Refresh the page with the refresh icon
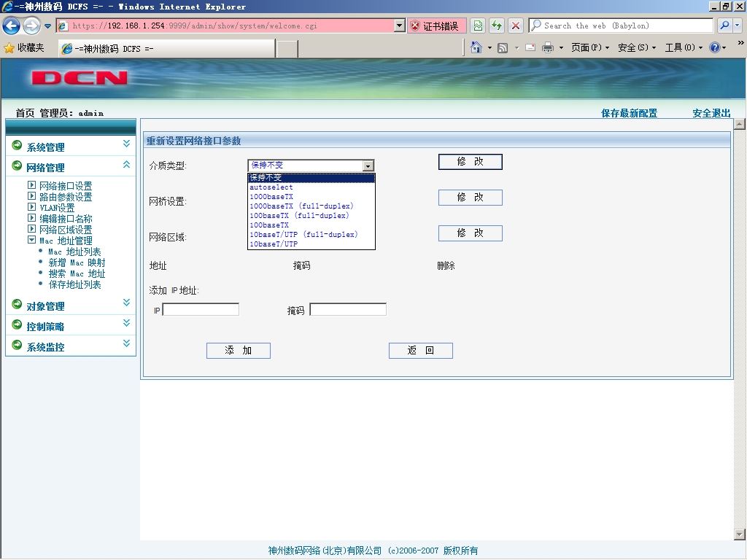This screenshot has height=560, width=747. coord(497,26)
